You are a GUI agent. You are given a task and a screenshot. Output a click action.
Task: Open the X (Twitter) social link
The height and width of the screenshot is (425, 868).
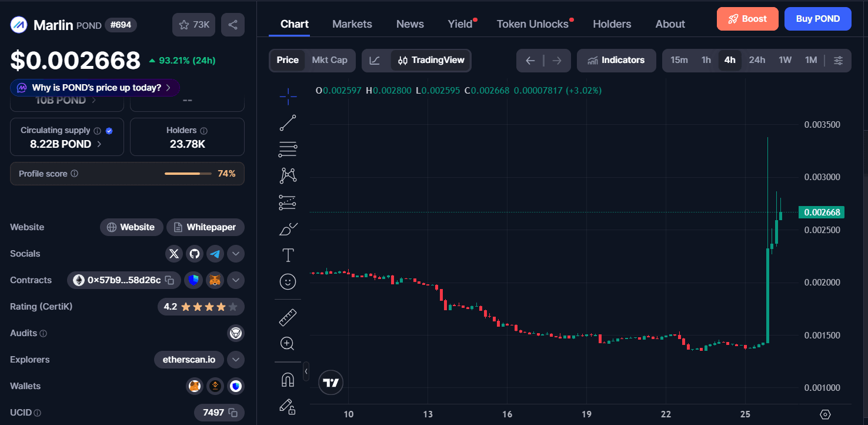click(174, 254)
